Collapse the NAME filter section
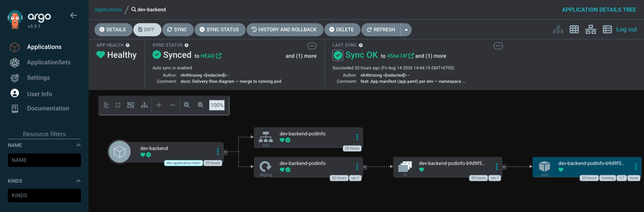Screen dimensions: 644x212 [x=78, y=145]
